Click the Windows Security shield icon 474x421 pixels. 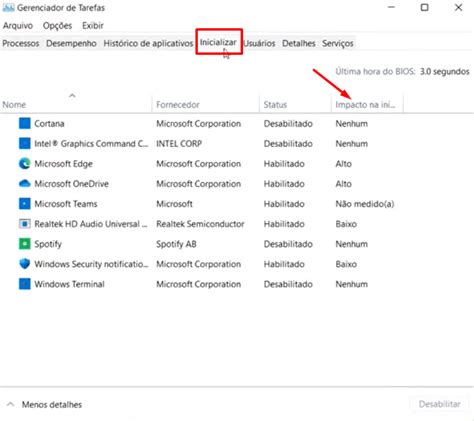pos(24,264)
